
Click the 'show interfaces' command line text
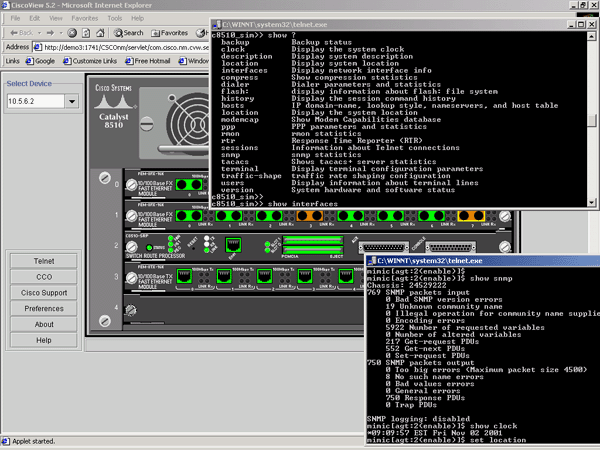(303, 204)
